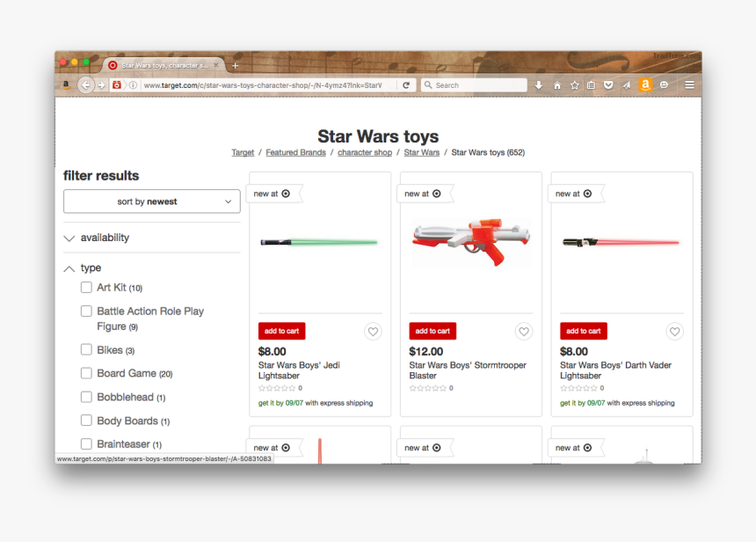Bookmark this page with the star icon
Screen dimensions: 756x542
574,85
